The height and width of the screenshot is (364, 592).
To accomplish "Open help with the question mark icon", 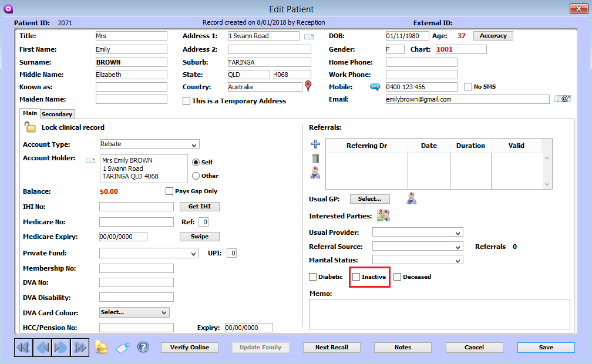I will pos(143,347).
